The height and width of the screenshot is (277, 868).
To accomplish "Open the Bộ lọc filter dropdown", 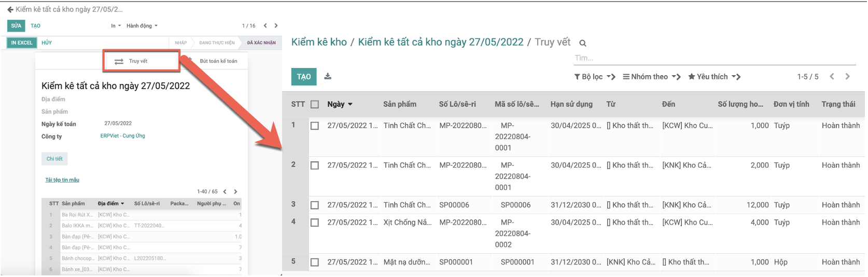I will click(594, 77).
